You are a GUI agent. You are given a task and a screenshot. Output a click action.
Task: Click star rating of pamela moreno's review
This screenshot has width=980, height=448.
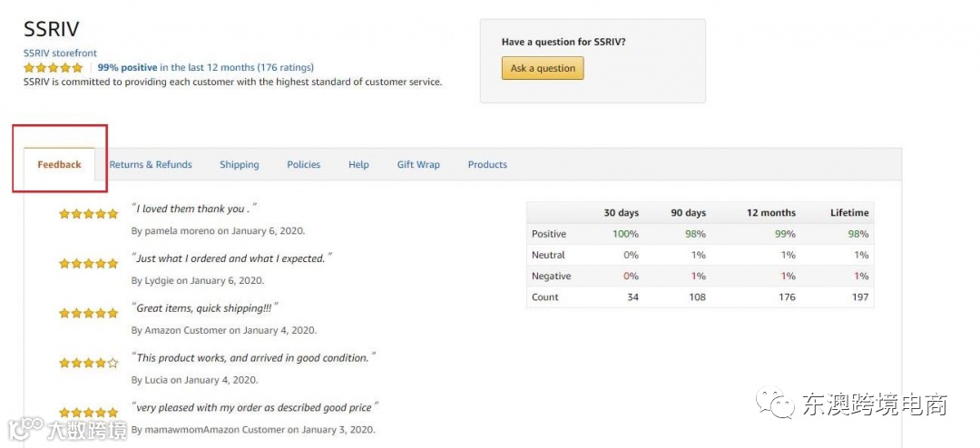(88, 214)
